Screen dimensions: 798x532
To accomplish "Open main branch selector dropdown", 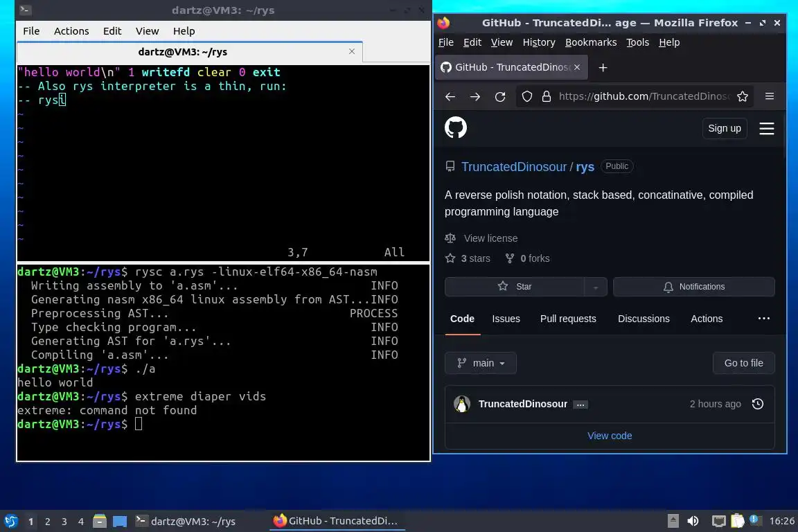I will coord(481,363).
